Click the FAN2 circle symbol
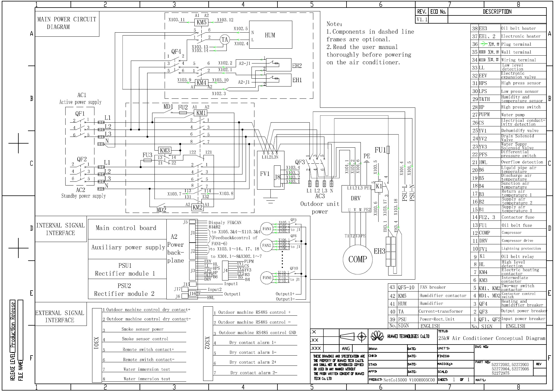Viewport: 554px width, 392px height. tap(267, 246)
